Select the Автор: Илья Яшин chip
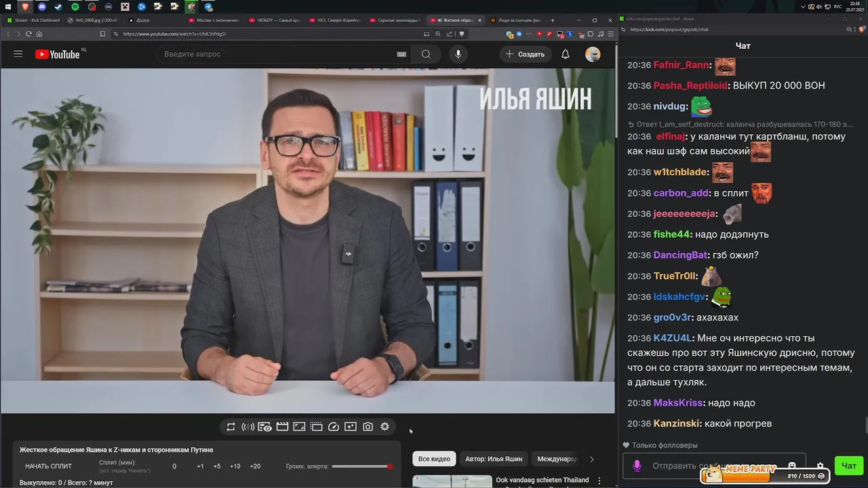This screenshot has height=488, width=868. coord(494,459)
